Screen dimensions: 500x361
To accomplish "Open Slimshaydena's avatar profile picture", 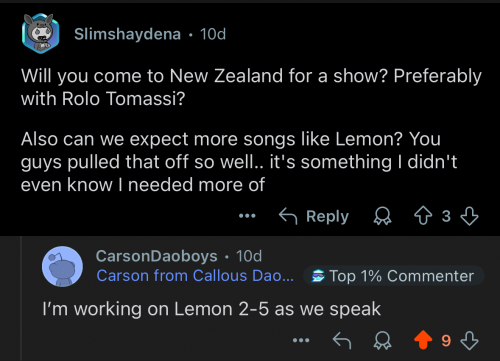I will (x=41, y=33).
